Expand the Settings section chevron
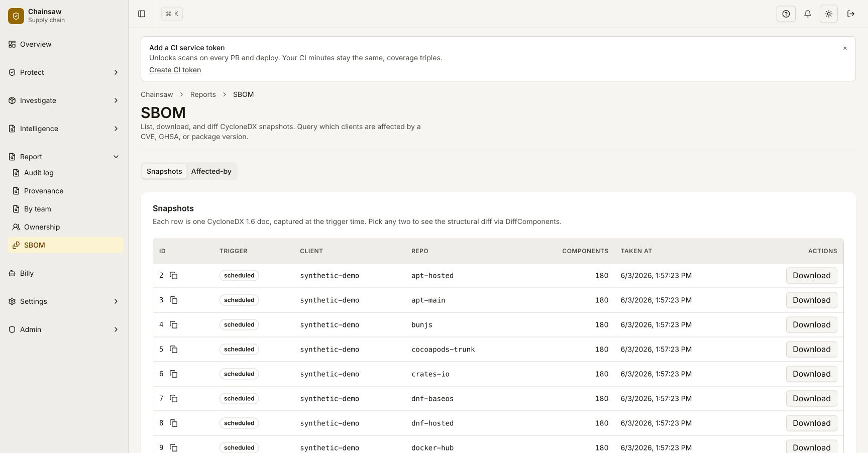The height and width of the screenshot is (453, 868). pos(116,301)
